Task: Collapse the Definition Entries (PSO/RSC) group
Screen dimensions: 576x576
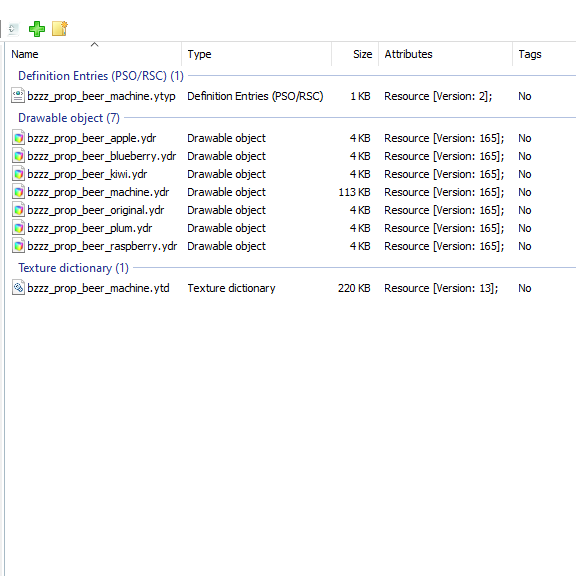Action: click(x=101, y=76)
